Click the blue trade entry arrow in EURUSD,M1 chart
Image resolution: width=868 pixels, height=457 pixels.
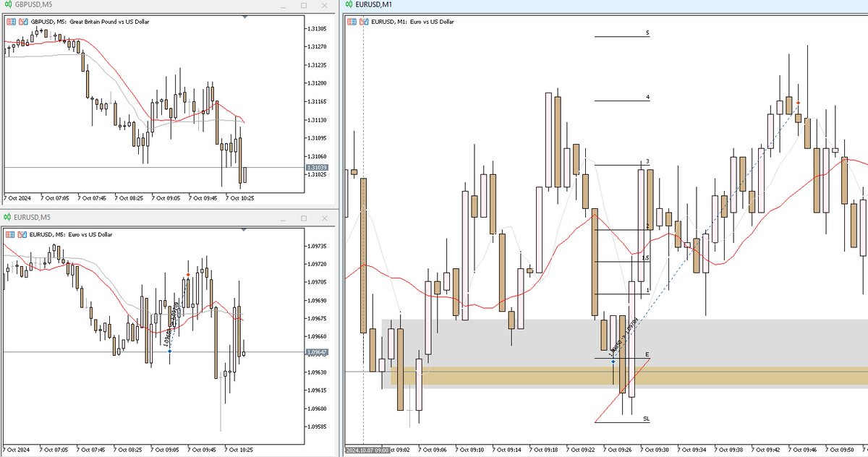pos(613,360)
